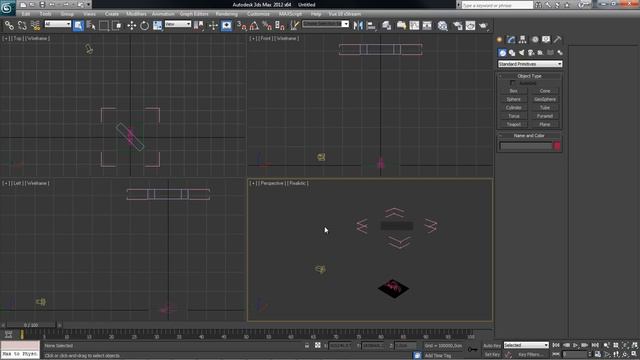The height and width of the screenshot is (360, 640).
Task: Select the Cameras category icon
Action: pyautogui.click(x=531, y=53)
